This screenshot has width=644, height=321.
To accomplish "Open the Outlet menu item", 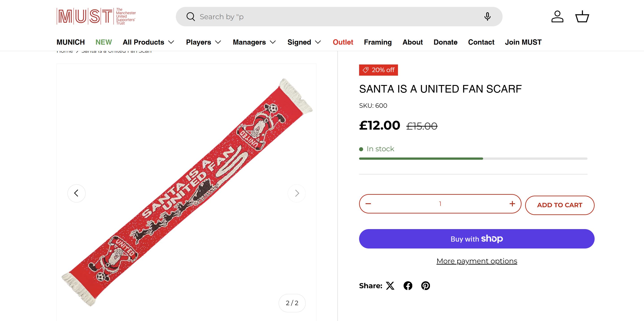I will tap(343, 42).
